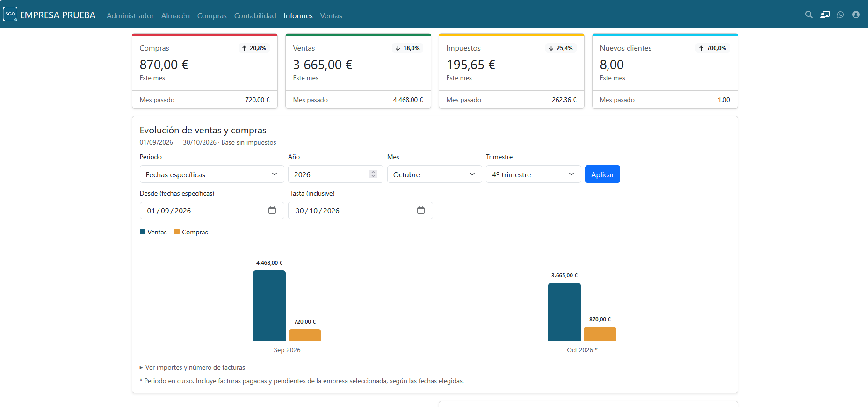Click the Sep 2026 axis label
The height and width of the screenshot is (407, 868).
287,350
